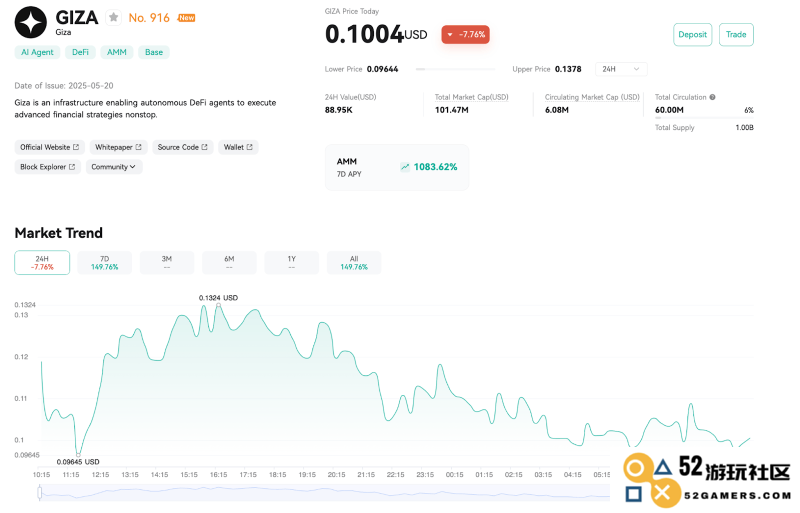Click the Market Trend heading

point(59,233)
